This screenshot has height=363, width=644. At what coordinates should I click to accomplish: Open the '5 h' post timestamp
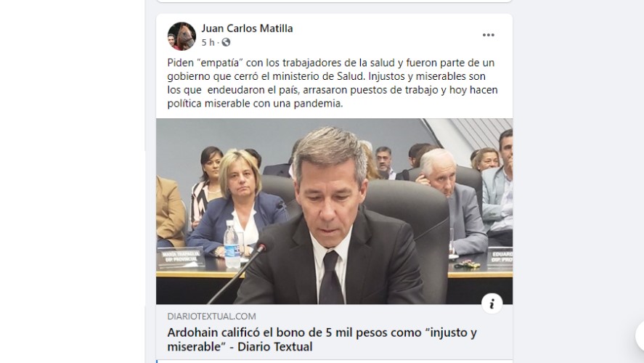pos(208,42)
